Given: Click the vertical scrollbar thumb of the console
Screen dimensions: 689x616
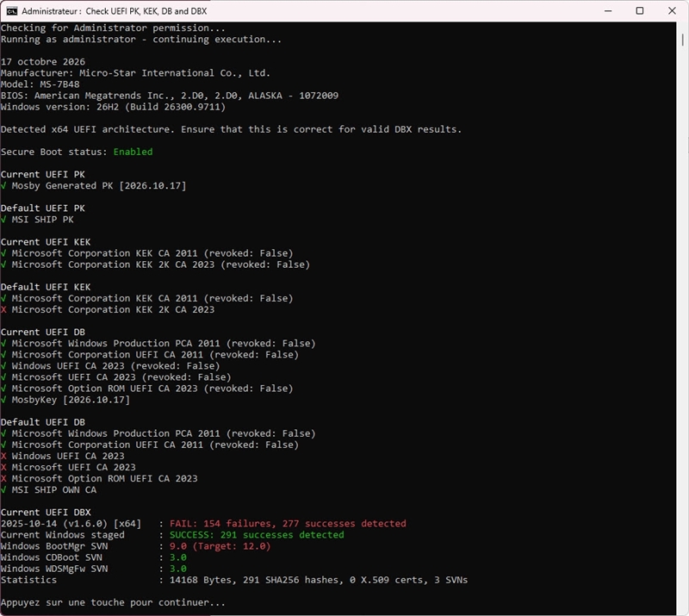Looking at the screenshot, I should (682, 40).
